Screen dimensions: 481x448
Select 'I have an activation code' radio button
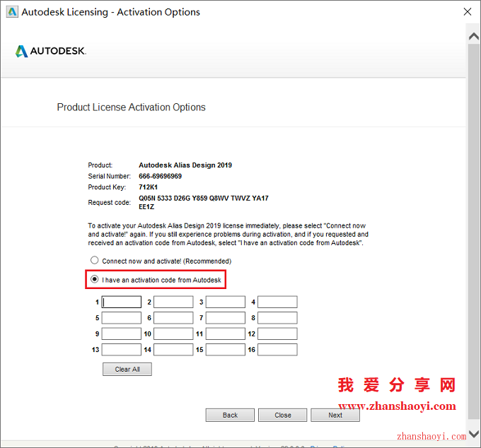(95, 279)
